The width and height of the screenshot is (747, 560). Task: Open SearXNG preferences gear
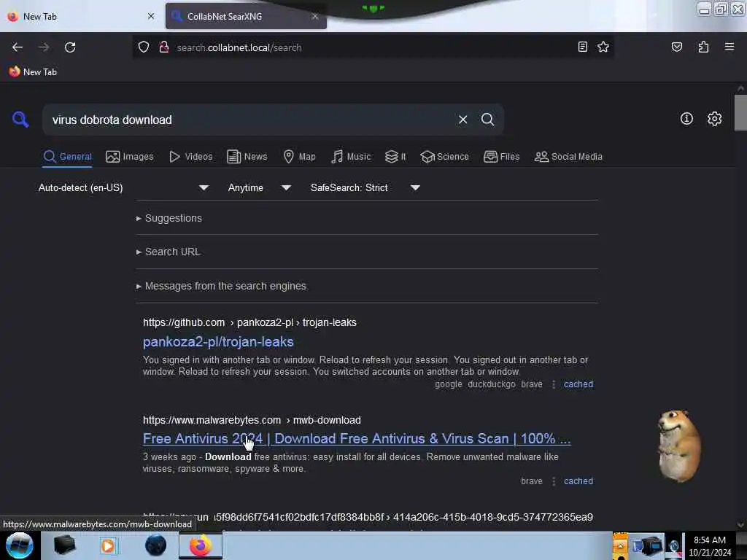pyautogui.click(x=714, y=119)
